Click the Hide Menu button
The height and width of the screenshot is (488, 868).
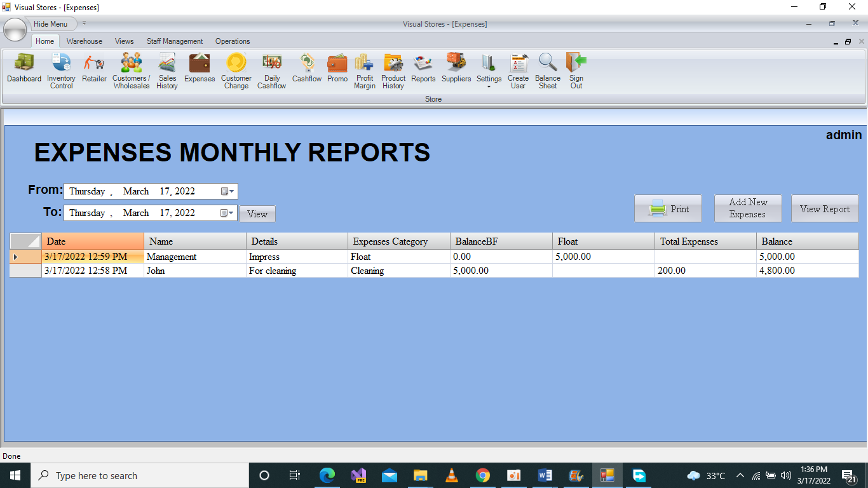coord(50,24)
